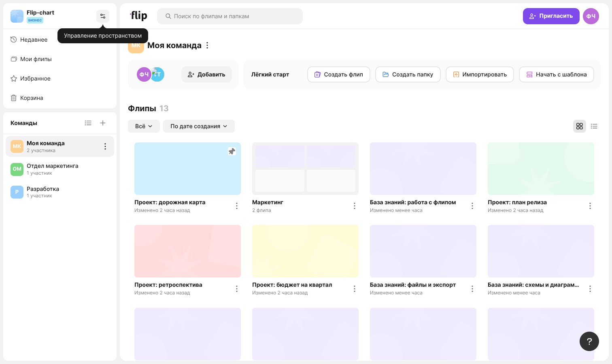The height and width of the screenshot is (364, 612).
Task: Open options menu for Маркетинг folder
Action: [x=355, y=206]
